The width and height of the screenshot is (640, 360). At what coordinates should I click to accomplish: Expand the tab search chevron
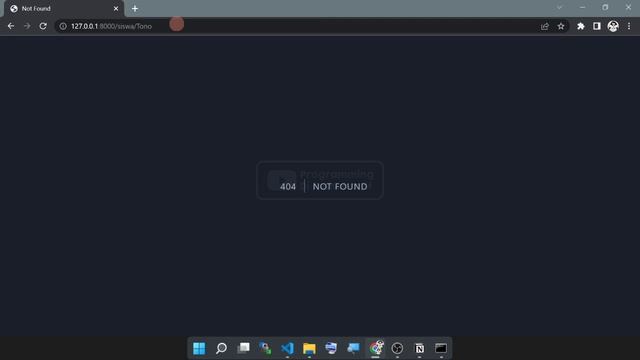coord(559,7)
